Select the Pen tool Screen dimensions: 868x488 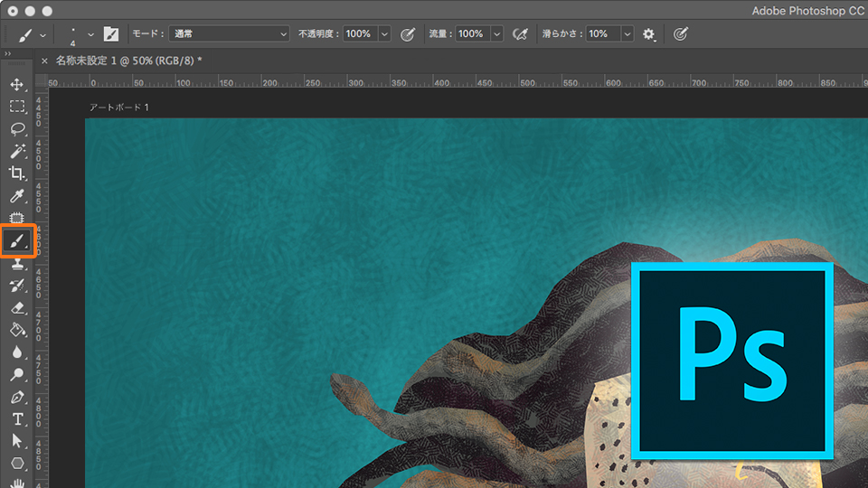(17, 397)
